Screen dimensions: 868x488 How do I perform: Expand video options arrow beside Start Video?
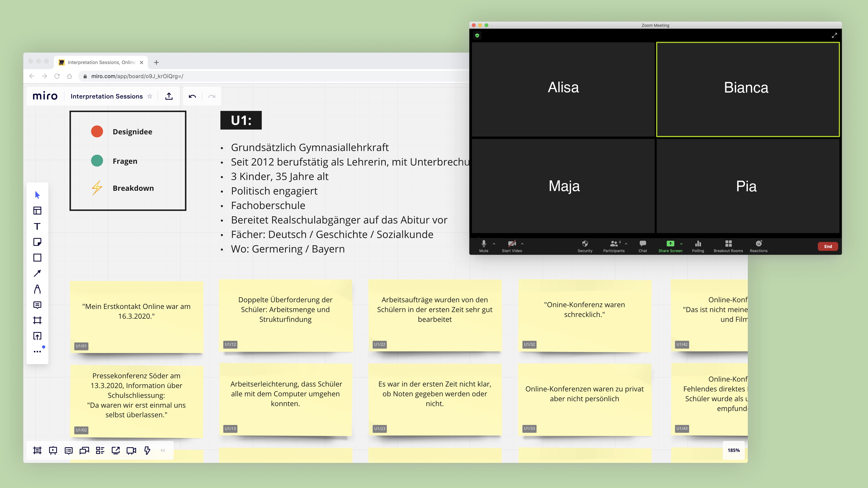(x=522, y=243)
